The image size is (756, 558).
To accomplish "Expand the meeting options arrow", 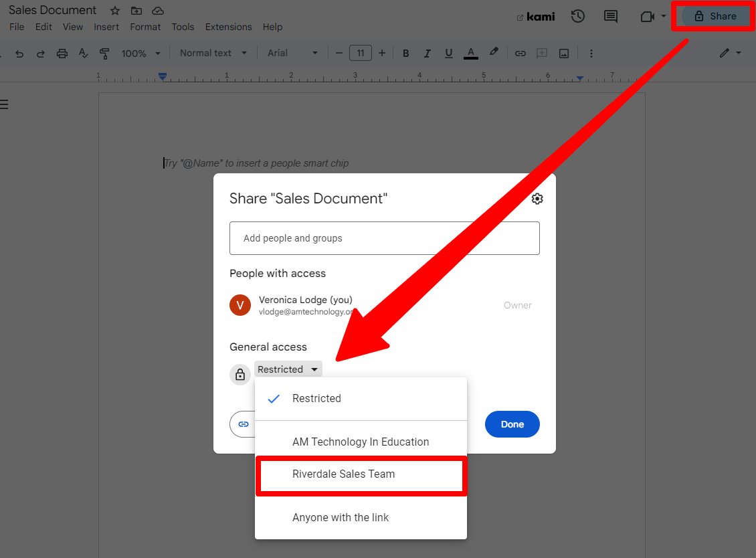I will [x=664, y=17].
